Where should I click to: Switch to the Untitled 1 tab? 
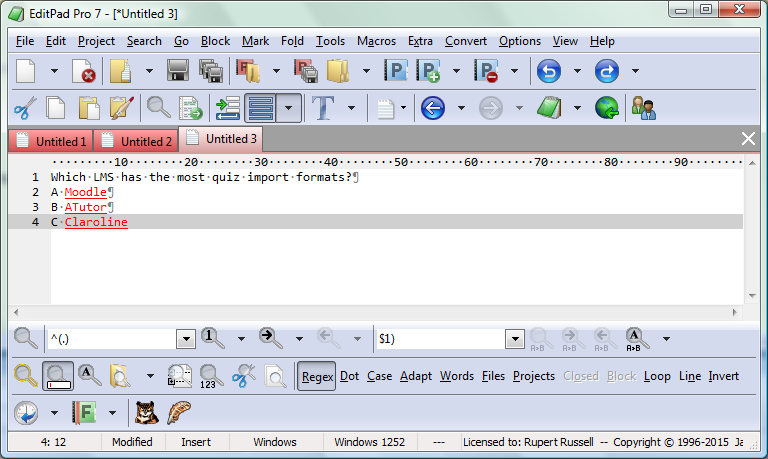click(x=50, y=141)
